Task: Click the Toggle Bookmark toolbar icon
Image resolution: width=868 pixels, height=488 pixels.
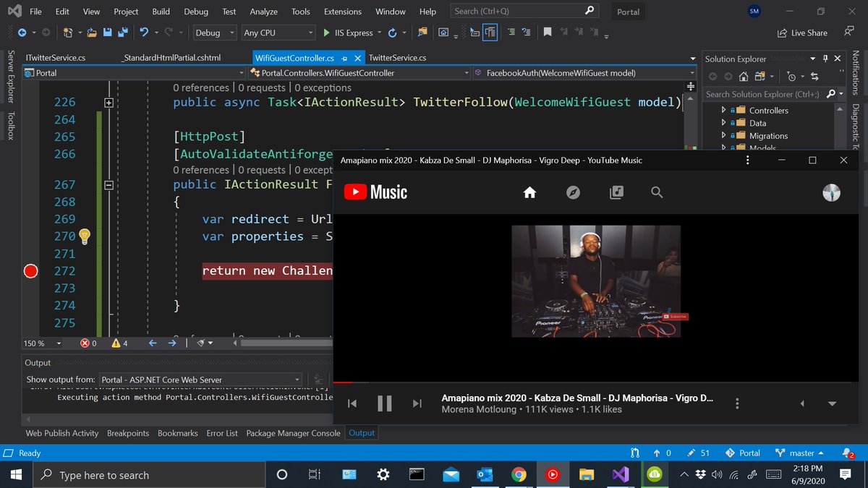Action: (x=548, y=33)
